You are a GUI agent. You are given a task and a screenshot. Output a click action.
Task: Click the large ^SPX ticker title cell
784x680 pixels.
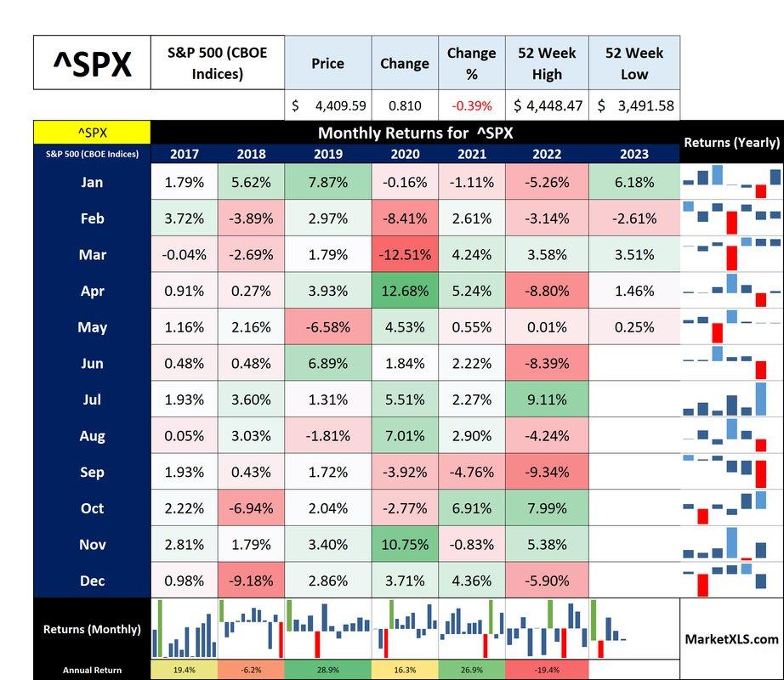pos(92,63)
